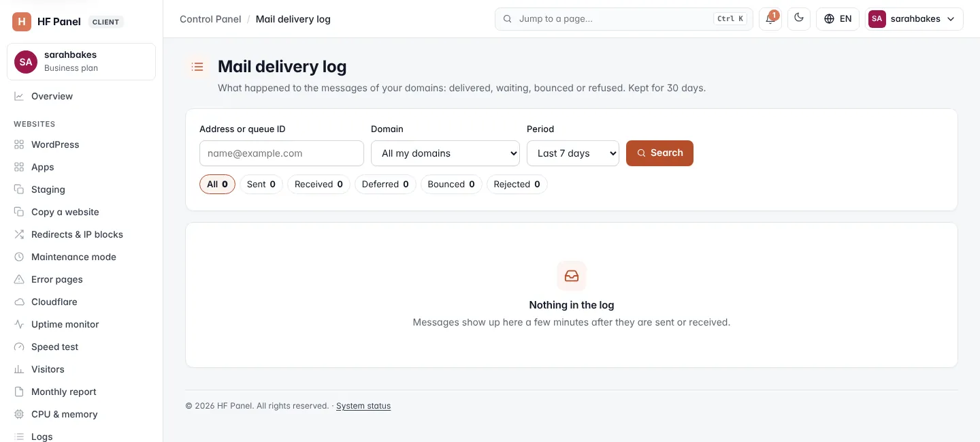Screen dimensions: 980x442
Task: Click the Mail delivery log breadcrumb text
Action: [293, 19]
